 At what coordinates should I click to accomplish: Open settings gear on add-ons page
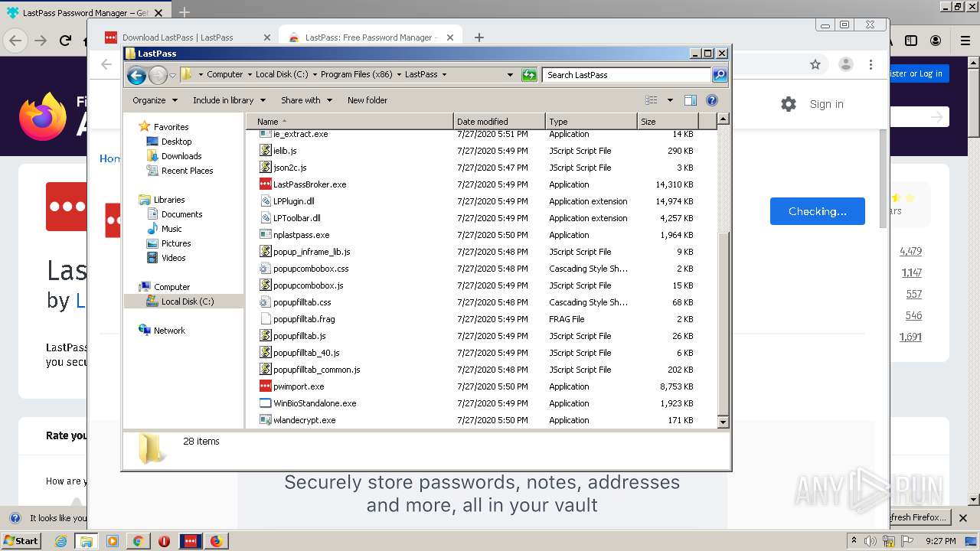click(789, 104)
